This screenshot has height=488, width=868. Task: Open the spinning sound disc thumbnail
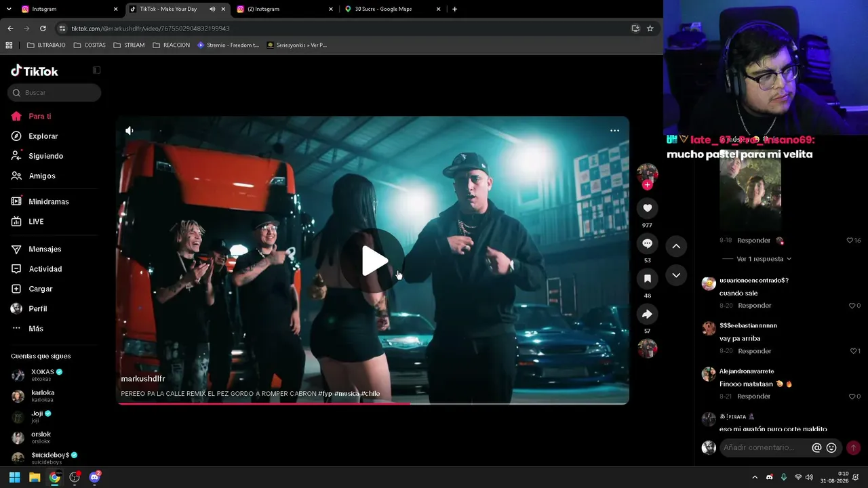tap(647, 348)
